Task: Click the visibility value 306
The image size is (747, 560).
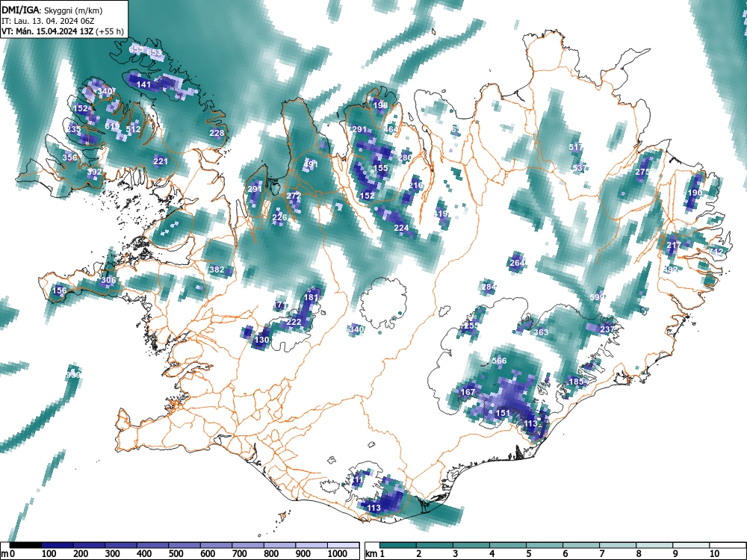Action: point(108,280)
